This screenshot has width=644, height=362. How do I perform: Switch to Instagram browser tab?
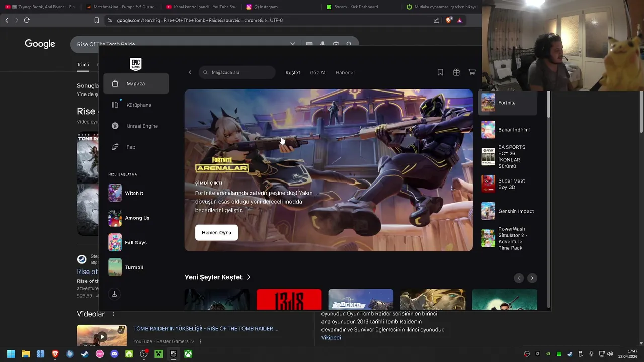282,7
